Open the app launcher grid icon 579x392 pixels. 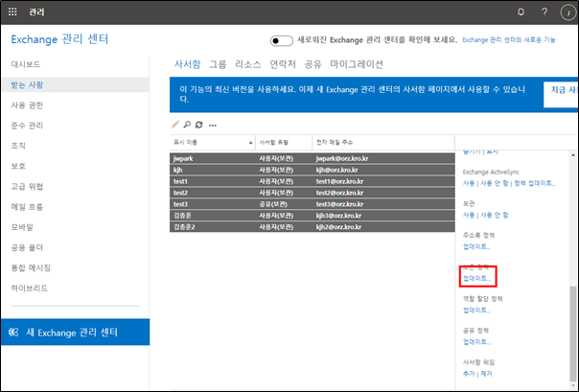pos(12,12)
